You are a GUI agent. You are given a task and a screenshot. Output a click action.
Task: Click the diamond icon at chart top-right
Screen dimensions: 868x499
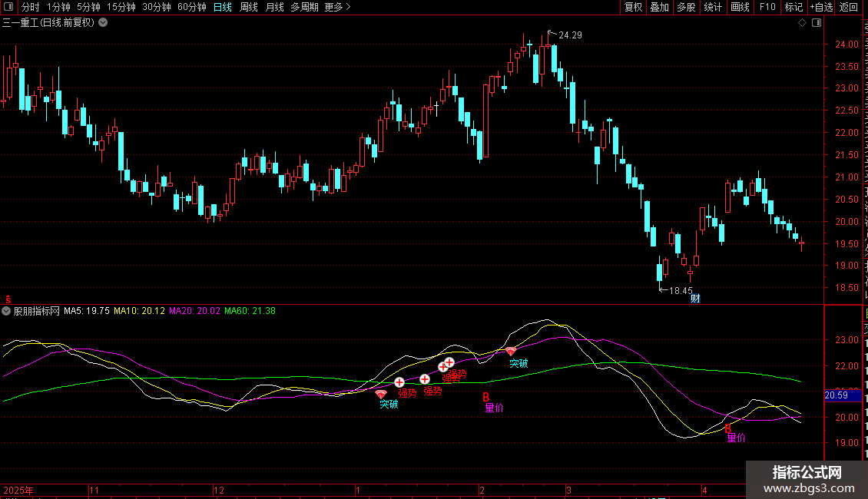[x=802, y=23]
